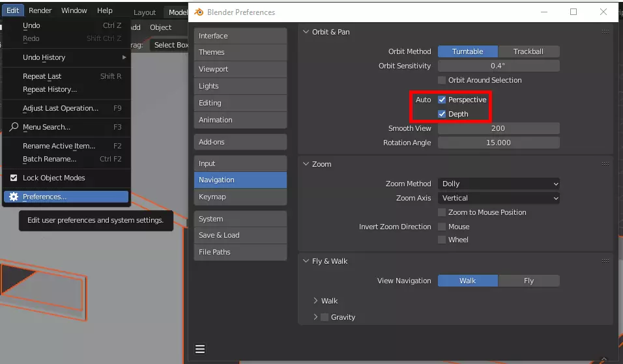Click the Blender logo in Preferences title bar
The width and height of the screenshot is (623, 364).
click(x=199, y=12)
